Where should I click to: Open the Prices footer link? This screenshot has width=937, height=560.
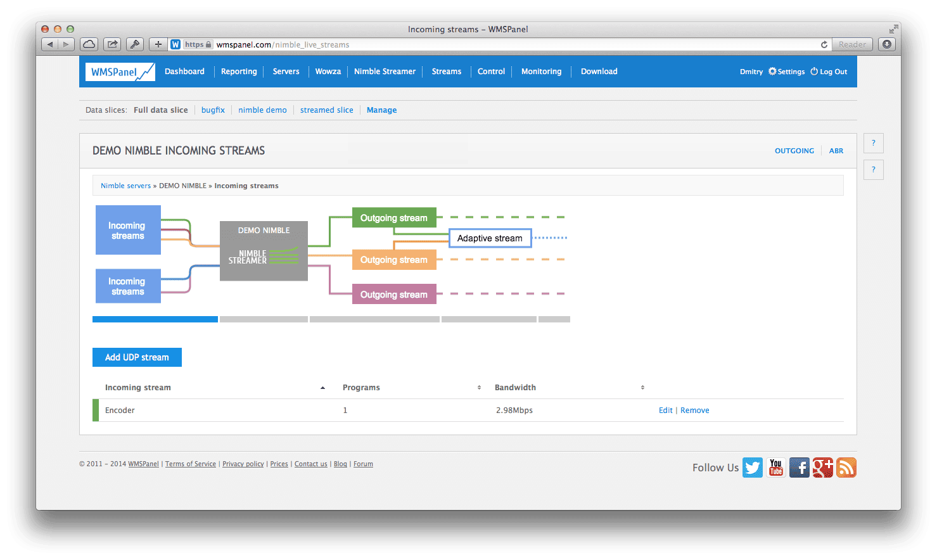tap(279, 464)
